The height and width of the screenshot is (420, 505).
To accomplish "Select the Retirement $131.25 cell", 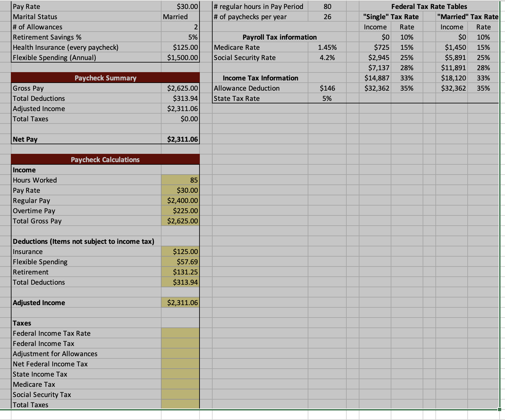I will [x=180, y=272].
